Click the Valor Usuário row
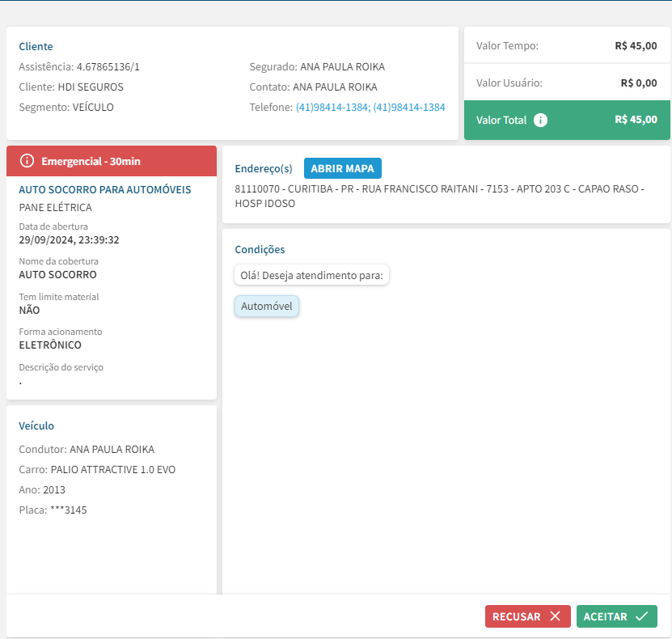The width and height of the screenshot is (672, 639). (x=566, y=83)
